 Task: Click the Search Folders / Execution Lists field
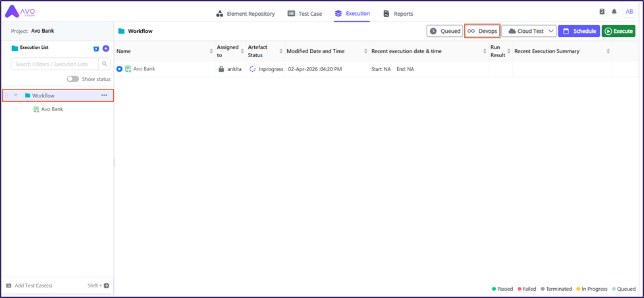pyautogui.click(x=55, y=64)
